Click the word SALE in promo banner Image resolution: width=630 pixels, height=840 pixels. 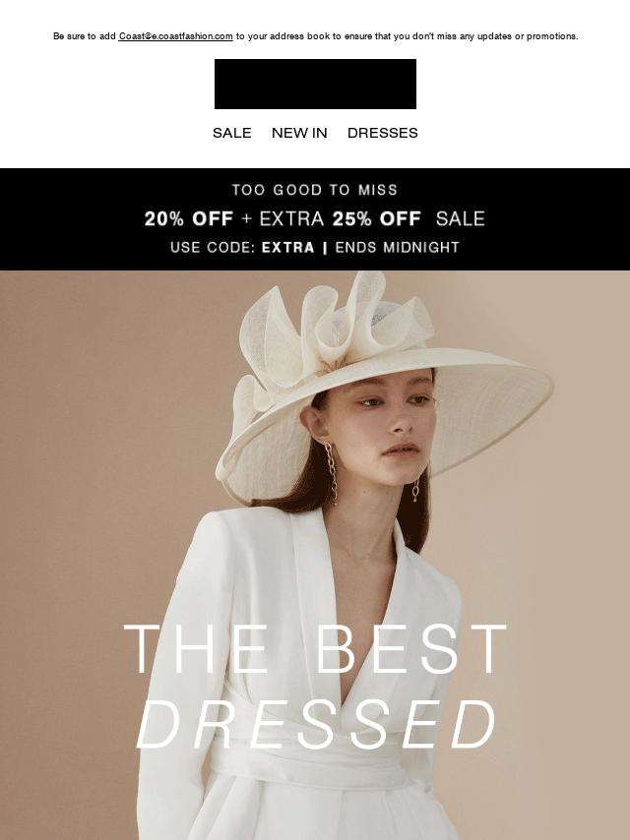tap(460, 218)
